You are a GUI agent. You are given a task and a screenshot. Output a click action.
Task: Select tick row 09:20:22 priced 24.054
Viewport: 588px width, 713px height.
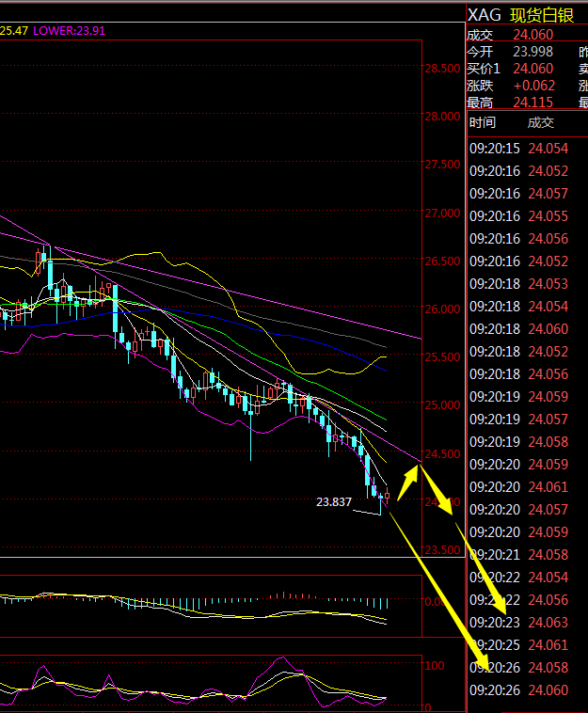519,577
